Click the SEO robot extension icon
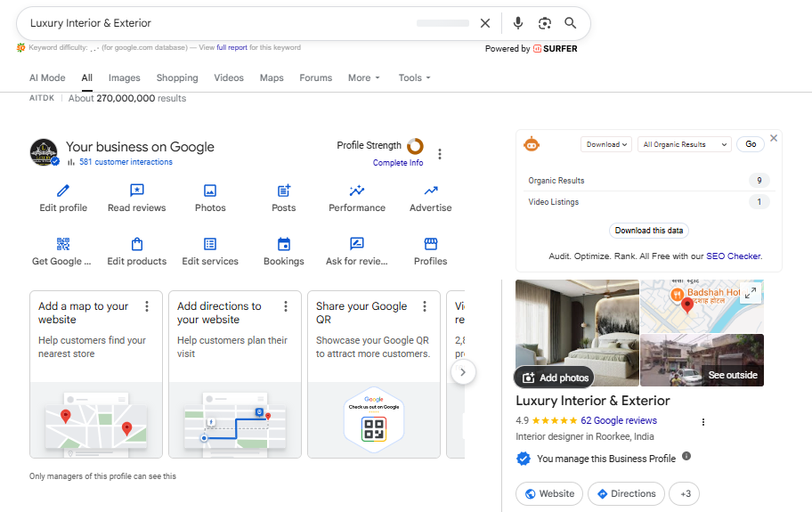The image size is (812, 512). 532,144
